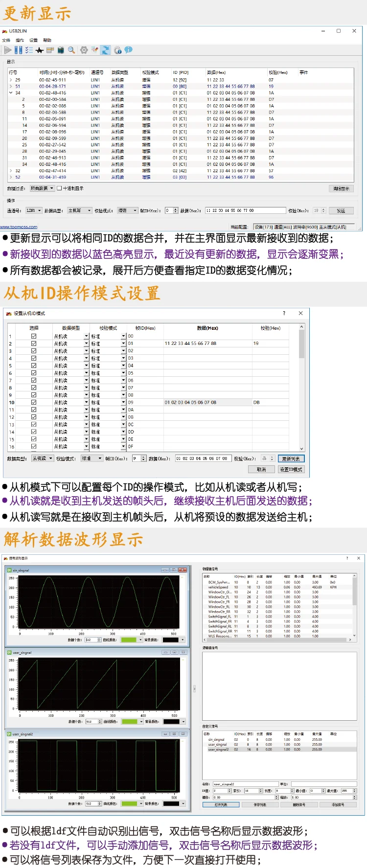The width and height of the screenshot is (367, 868).
Task: Open the waveform signal display icon
Action: point(40,50)
